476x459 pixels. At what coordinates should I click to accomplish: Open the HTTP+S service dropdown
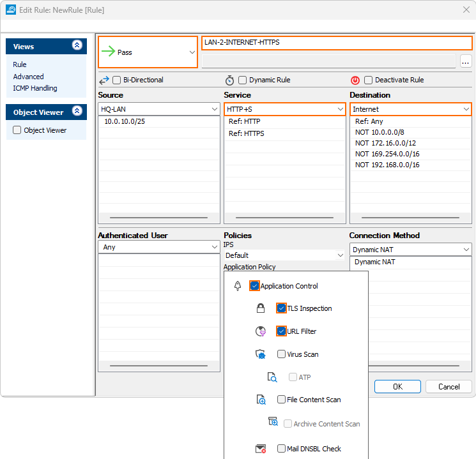tap(285, 109)
